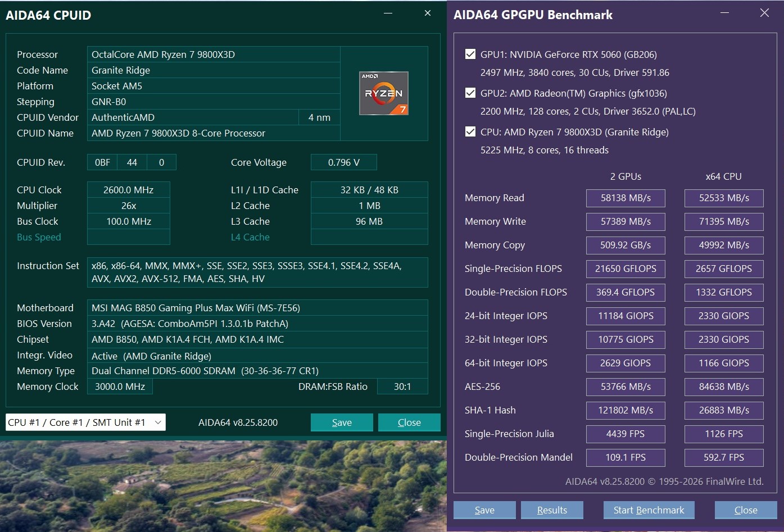Viewport: 784px width, 532px height.
Task: Open the CPU #1 / Core #1 selector dropdown
Action: click(x=85, y=422)
